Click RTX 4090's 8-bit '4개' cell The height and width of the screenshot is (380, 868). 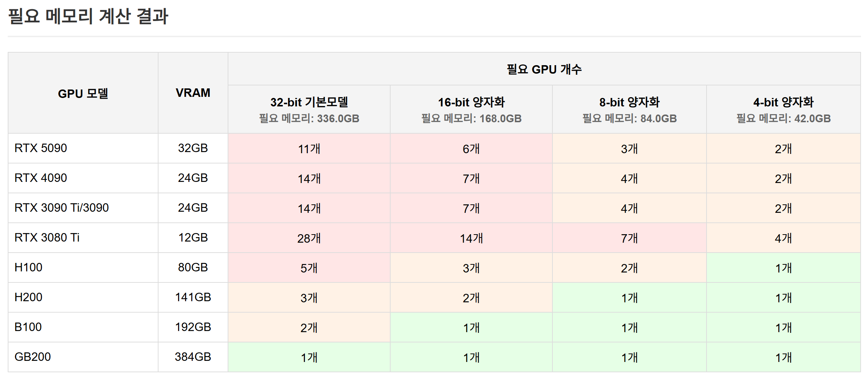630,178
